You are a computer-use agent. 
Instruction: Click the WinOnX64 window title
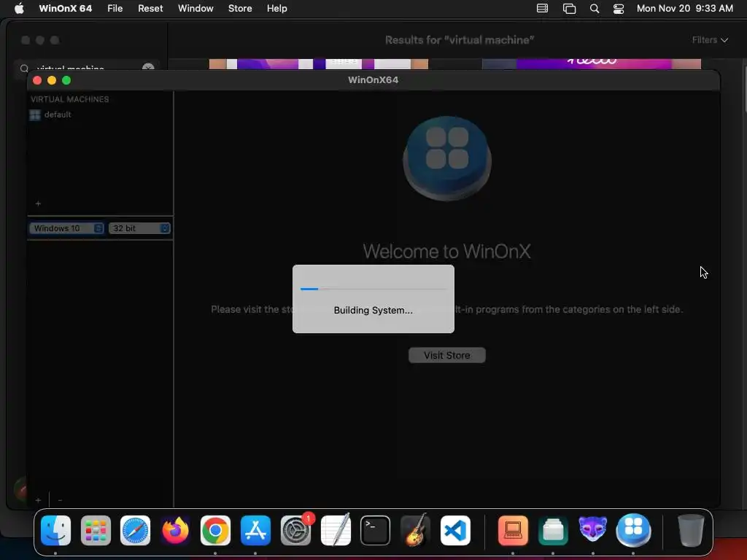pyautogui.click(x=373, y=80)
